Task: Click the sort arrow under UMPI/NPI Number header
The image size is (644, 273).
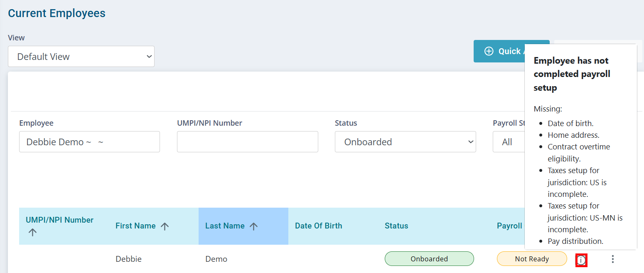Action: coord(32,232)
